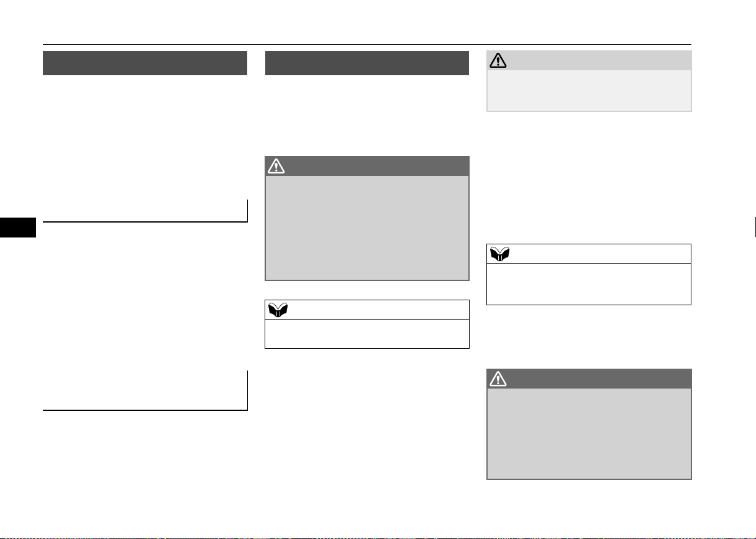756x539 pixels.
Task: Select the lower divider line in the left column
Action: [x=145, y=410]
